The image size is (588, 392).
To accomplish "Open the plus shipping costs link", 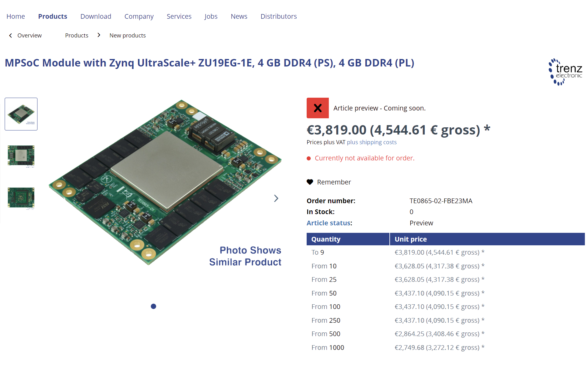I will pyautogui.click(x=372, y=142).
